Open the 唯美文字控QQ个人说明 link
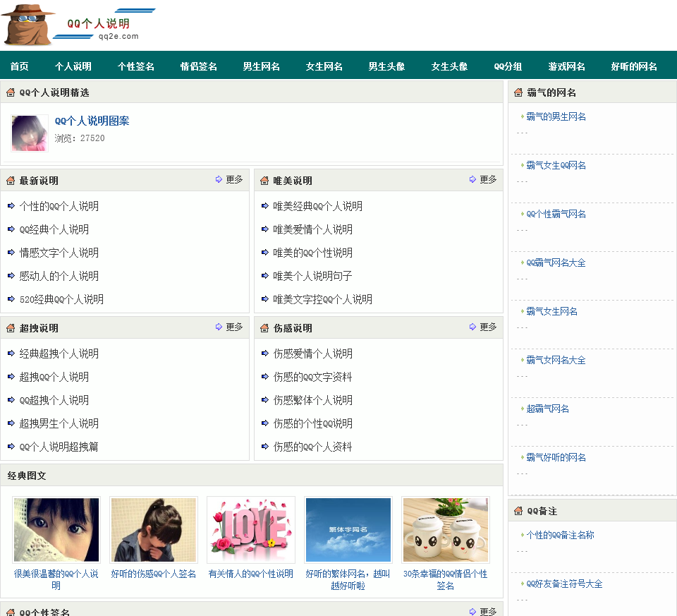 coord(323,299)
